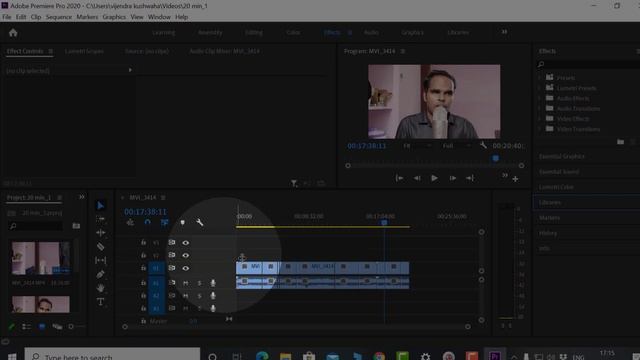This screenshot has width=640, height=360.
Task: Open the History panel
Action: click(x=548, y=233)
